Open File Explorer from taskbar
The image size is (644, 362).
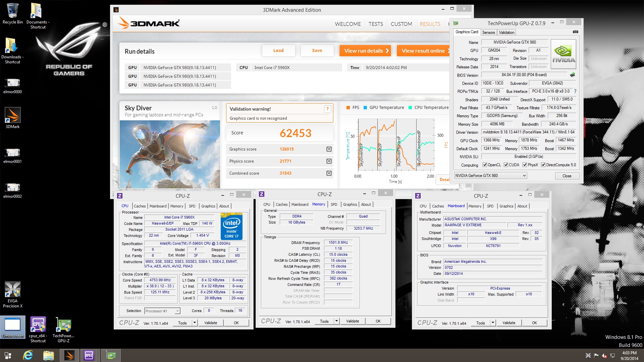48,355
